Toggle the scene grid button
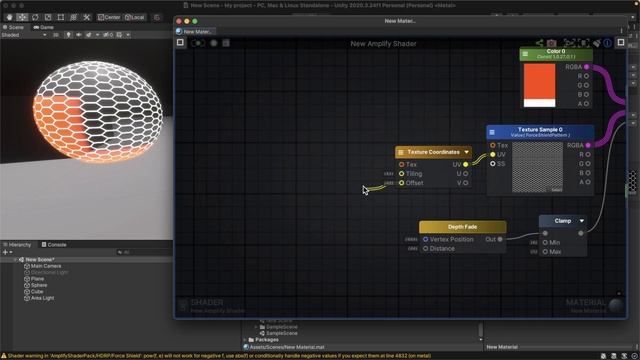Viewport: 640px width, 360px height. [119, 35]
